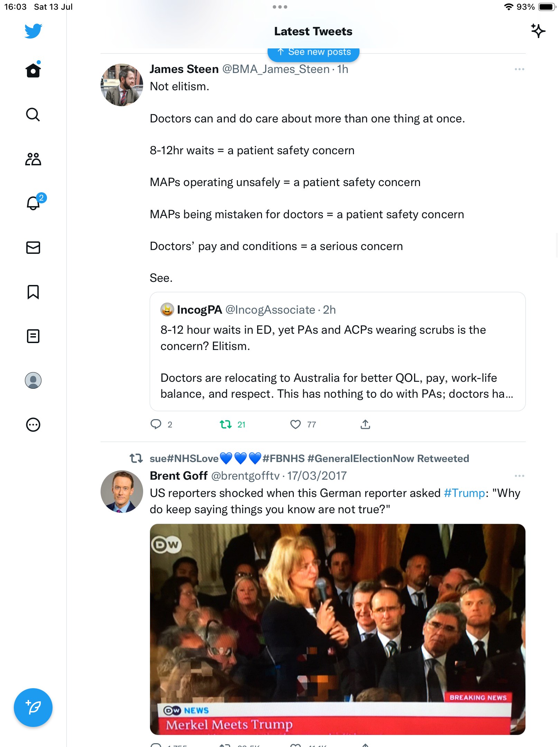Viewport: 560px width, 747px height.
Task: Tap the See new posts button
Action: coord(314,53)
